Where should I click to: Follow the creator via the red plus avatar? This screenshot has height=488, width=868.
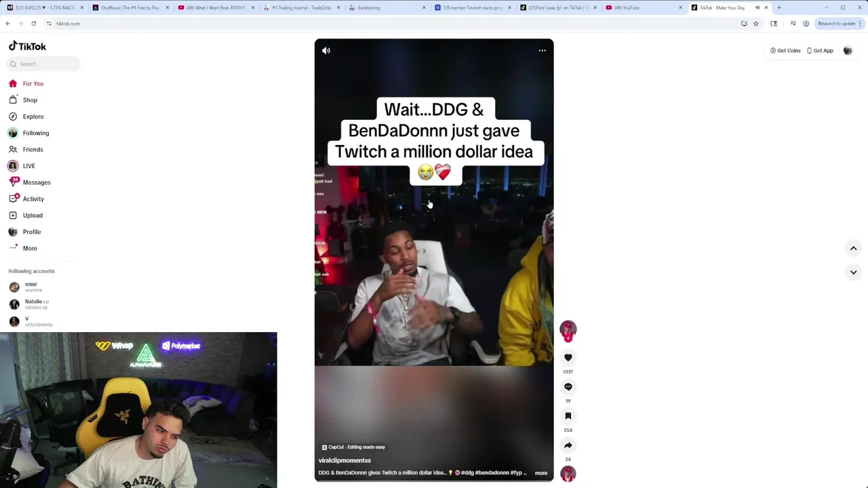(568, 331)
